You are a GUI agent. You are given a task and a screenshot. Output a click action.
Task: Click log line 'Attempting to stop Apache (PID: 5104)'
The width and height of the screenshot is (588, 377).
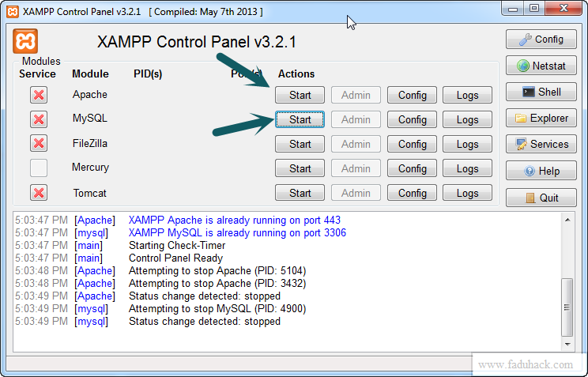click(217, 270)
